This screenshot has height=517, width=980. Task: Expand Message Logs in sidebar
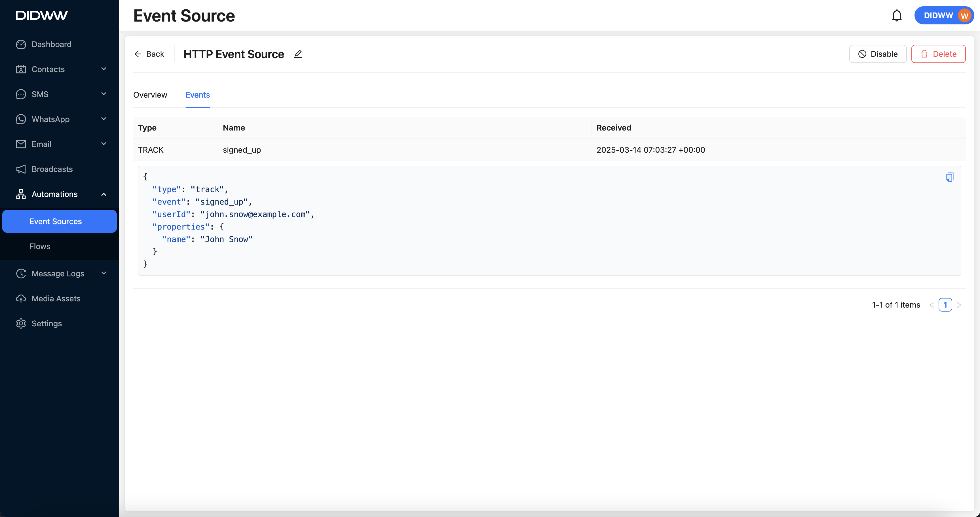pos(104,273)
